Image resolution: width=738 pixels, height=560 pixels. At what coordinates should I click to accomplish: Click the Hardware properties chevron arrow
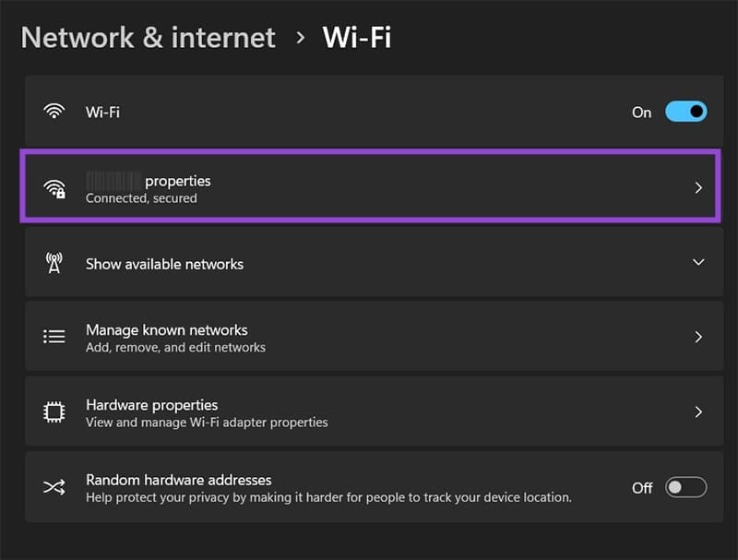pyautogui.click(x=698, y=412)
